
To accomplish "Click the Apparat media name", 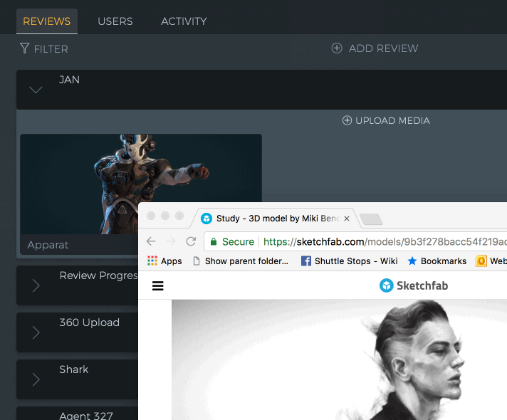I will pyautogui.click(x=48, y=245).
